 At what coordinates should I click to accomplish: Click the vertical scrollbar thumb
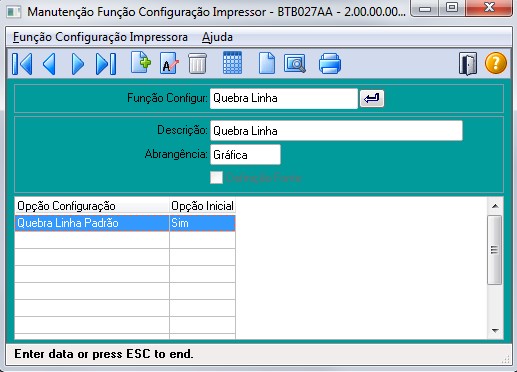pos(495,250)
